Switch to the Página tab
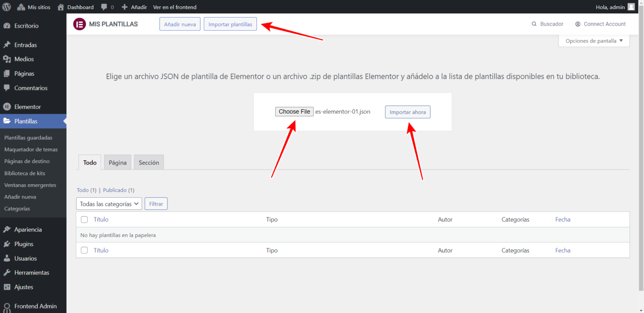The height and width of the screenshot is (313, 644). (117, 162)
